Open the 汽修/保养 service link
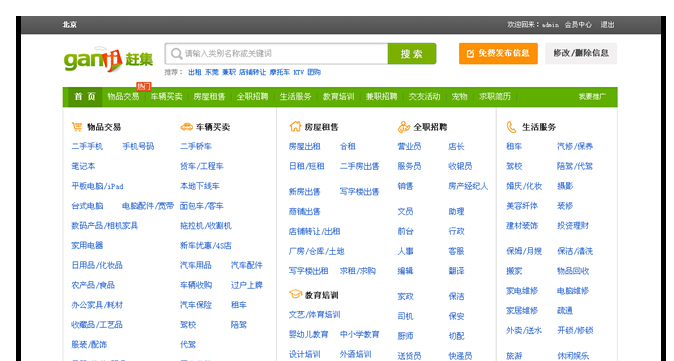The height and width of the screenshot is (361, 674). coord(575,147)
